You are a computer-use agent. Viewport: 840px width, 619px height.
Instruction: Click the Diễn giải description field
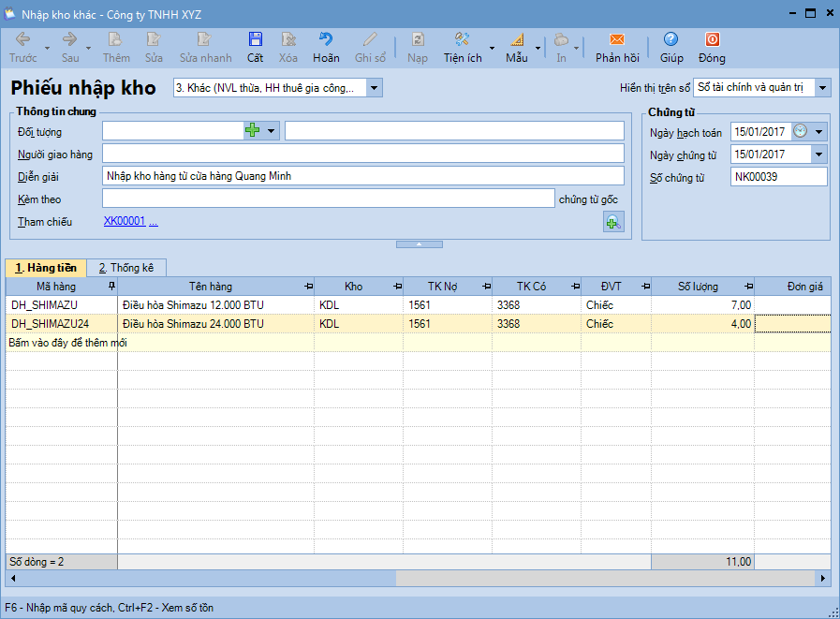coord(362,176)
